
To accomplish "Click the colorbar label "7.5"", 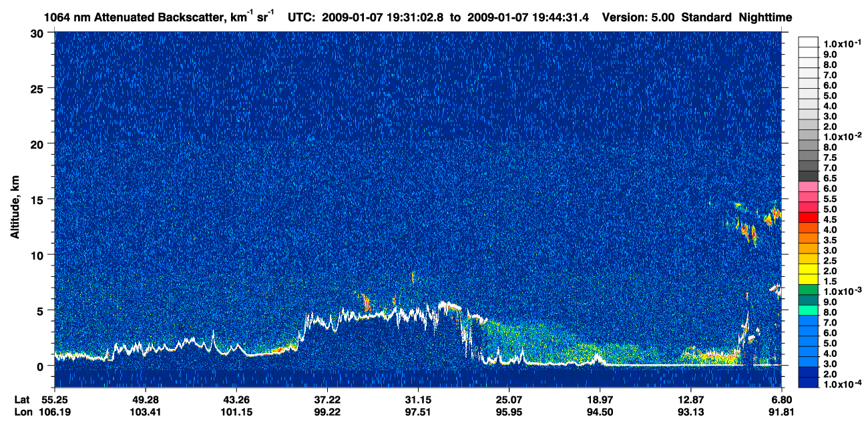I will (x=831, y=157).
